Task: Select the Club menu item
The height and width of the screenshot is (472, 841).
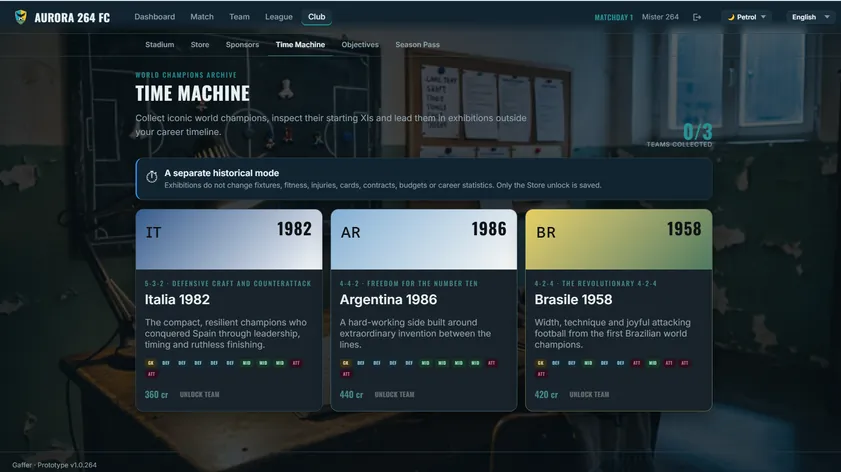Action: pyautogui.click(x=316, y=17)
